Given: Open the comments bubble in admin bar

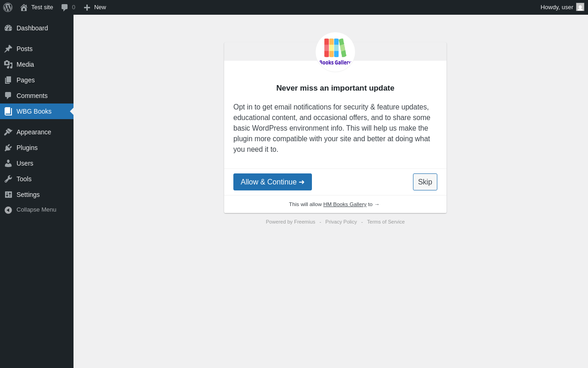Looking at the screenshot, I should tap(65, 7).
